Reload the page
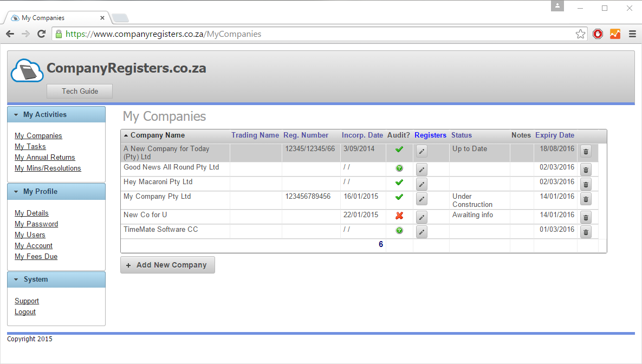642x364 pixels. pos(41,34)
